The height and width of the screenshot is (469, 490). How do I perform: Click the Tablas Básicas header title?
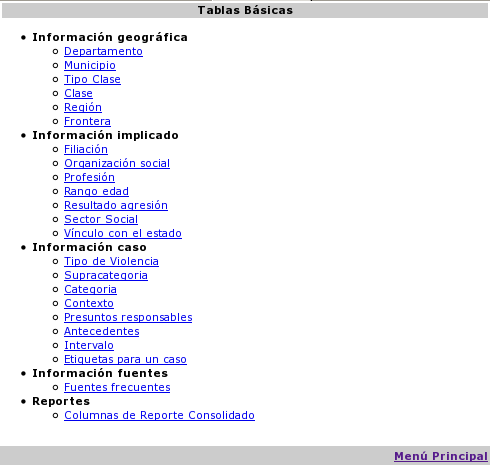coord(245,10)
